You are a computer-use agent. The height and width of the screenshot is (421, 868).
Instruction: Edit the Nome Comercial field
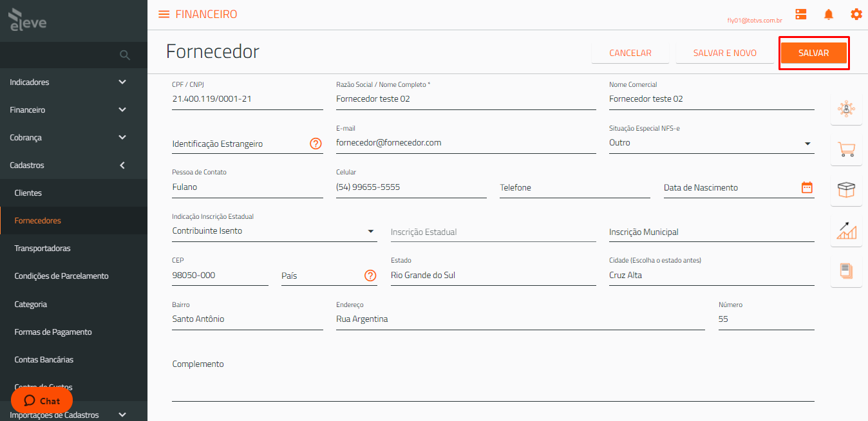pyautogui.click(x=712, y=99)
